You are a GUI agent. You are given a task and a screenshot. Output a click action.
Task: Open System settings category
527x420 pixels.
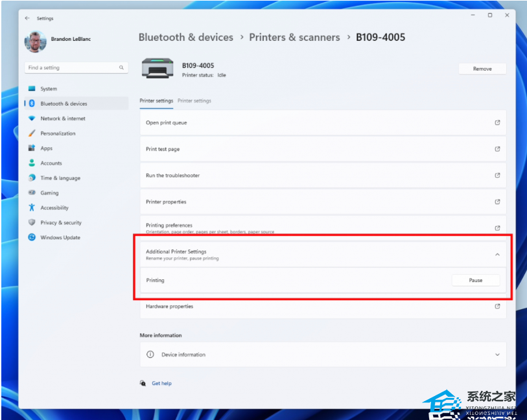click(76, 89)
